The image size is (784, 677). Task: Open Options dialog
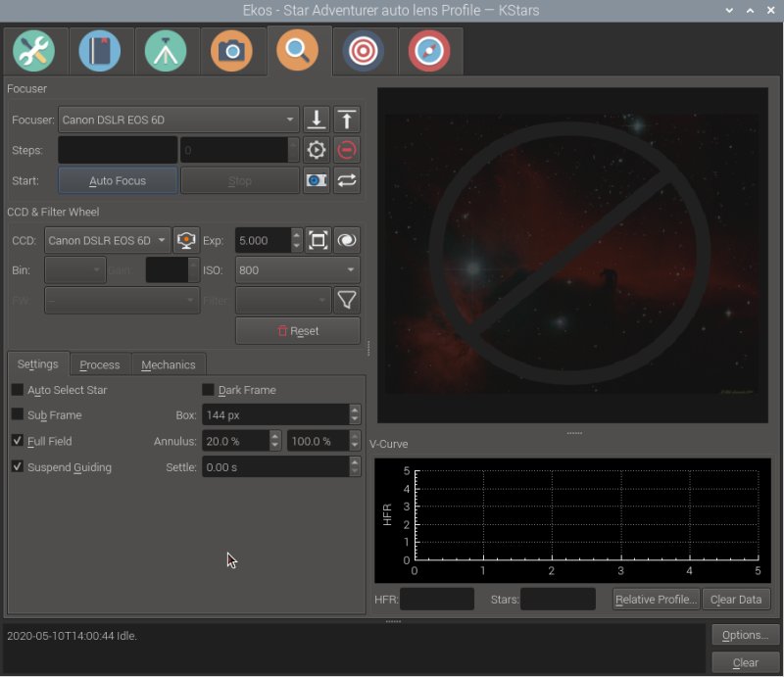[x=745, y=635]
